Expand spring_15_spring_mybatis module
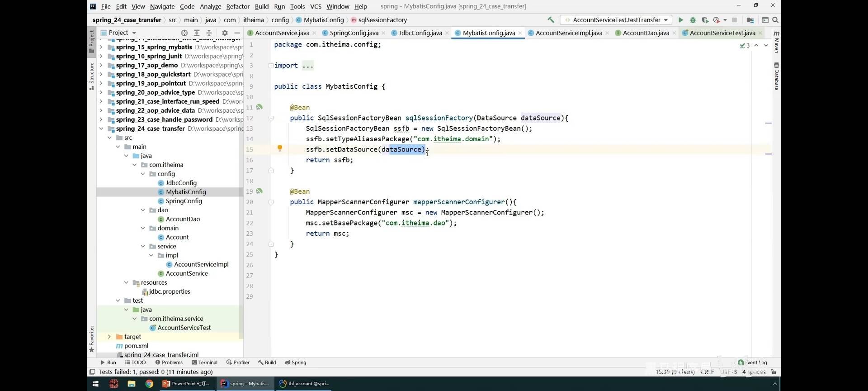Image resolution: width=868 pixels, height=391 pixels. coord(101,47)
